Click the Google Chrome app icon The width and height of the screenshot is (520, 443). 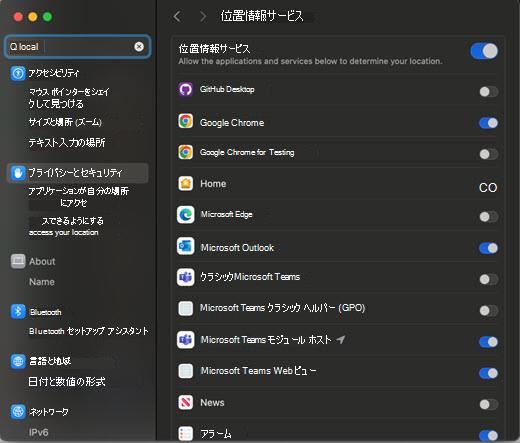[185, 121]
